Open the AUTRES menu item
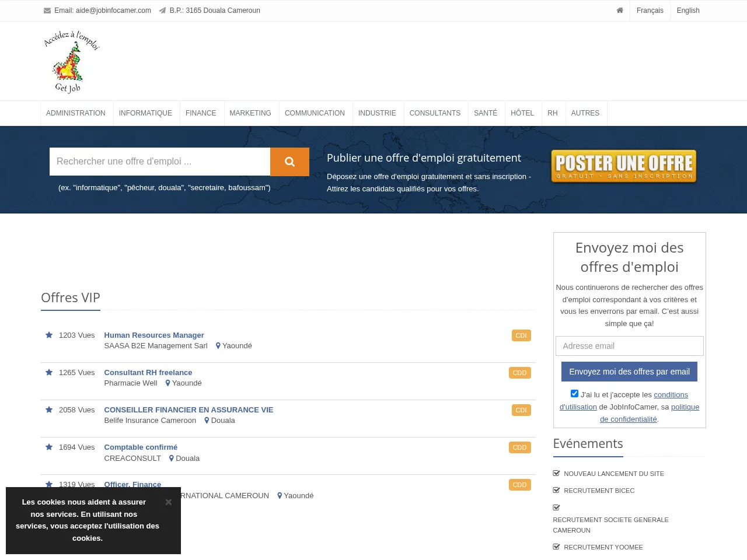This screenshot has width=747, height=560. 585,113
